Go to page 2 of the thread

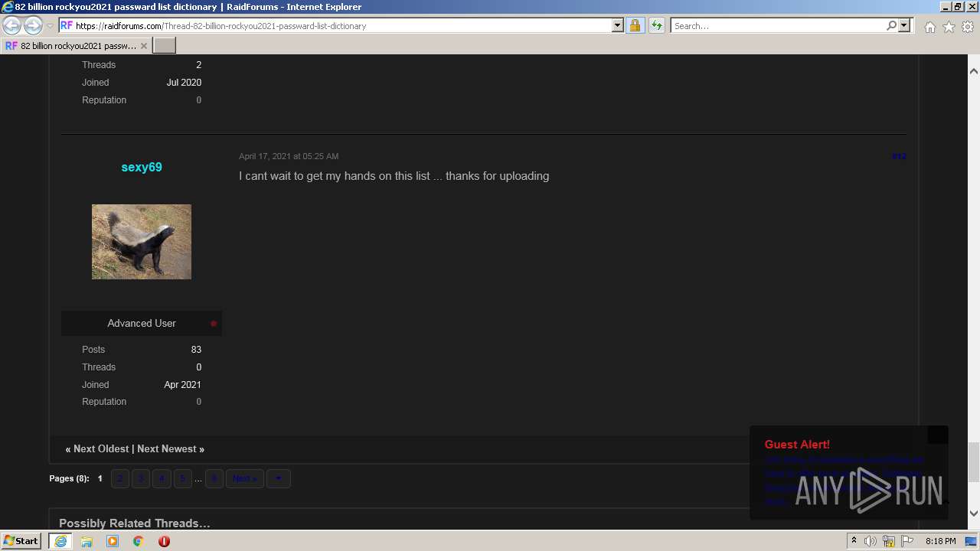119,478
